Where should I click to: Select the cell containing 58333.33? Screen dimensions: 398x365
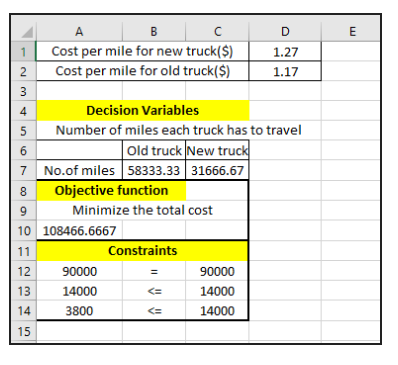(x=154, y=170)
